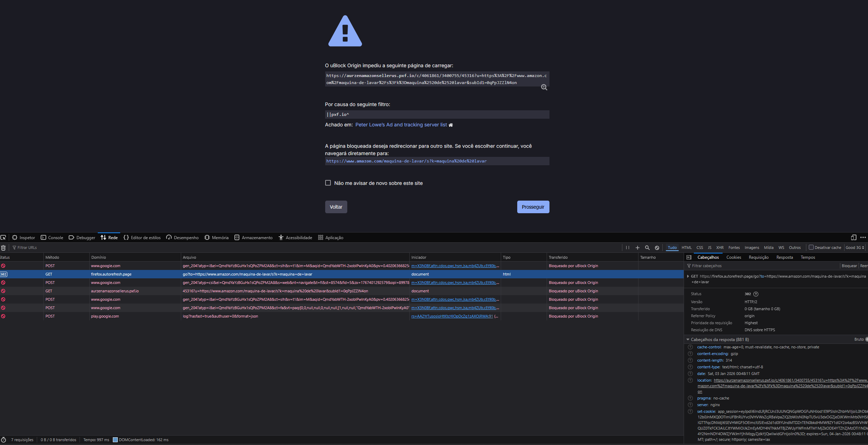Pause network recording
The width and height of the screenshot is (868, 445).
(628, 248)
